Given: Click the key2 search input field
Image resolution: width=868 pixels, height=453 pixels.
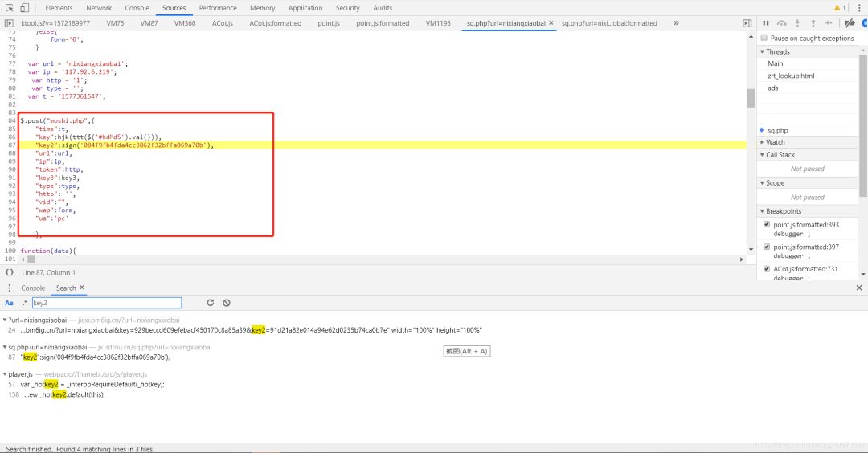Looking at the screenshot, I should point(106,303).
